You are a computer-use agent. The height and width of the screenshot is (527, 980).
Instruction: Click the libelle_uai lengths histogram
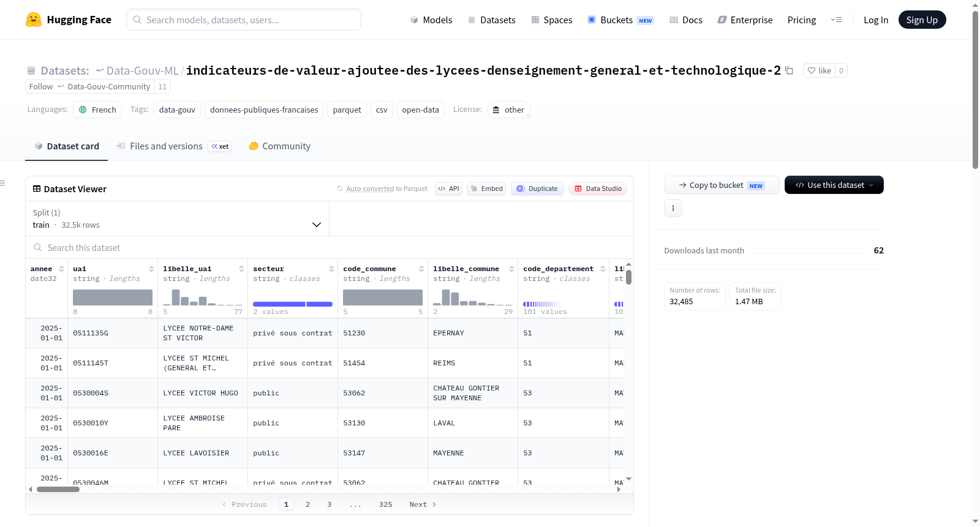point(203,297)
